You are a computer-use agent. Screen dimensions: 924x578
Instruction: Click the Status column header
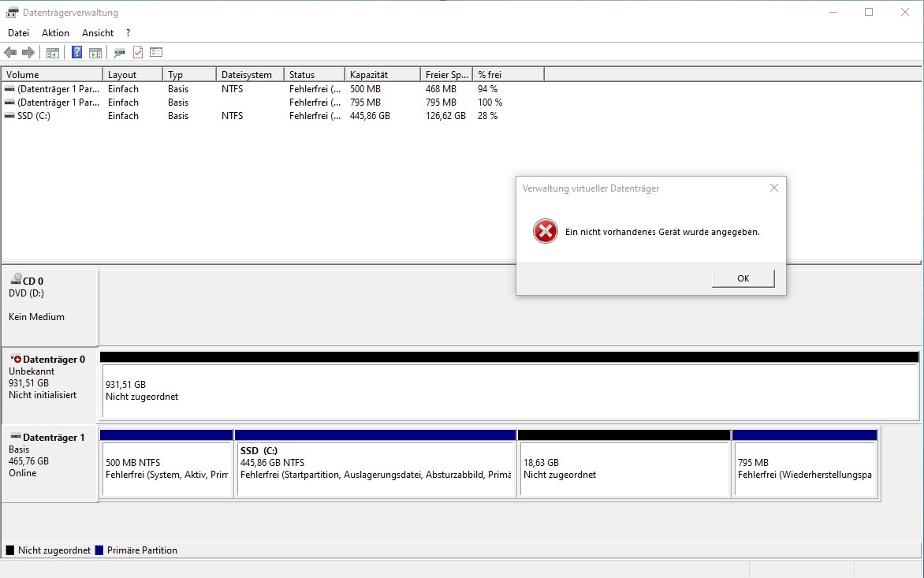pos(313,73)
